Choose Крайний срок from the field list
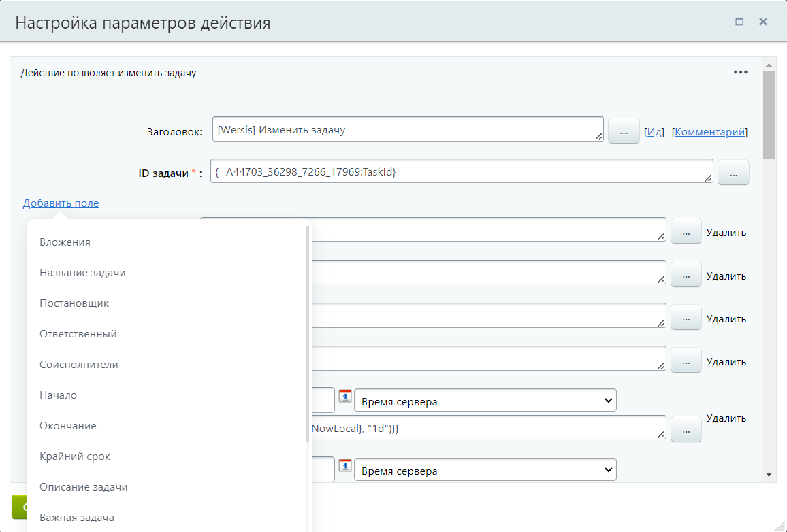The height and width of the screenshot is (532, 787). pyautogui.click(x=75, y=456)
